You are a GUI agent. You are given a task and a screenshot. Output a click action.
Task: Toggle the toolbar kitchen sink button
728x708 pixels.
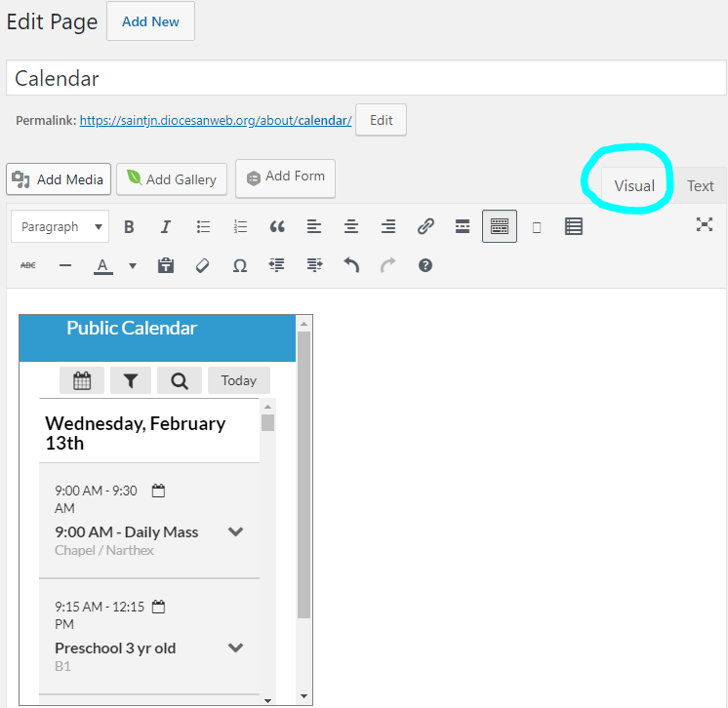click(499, 227)
